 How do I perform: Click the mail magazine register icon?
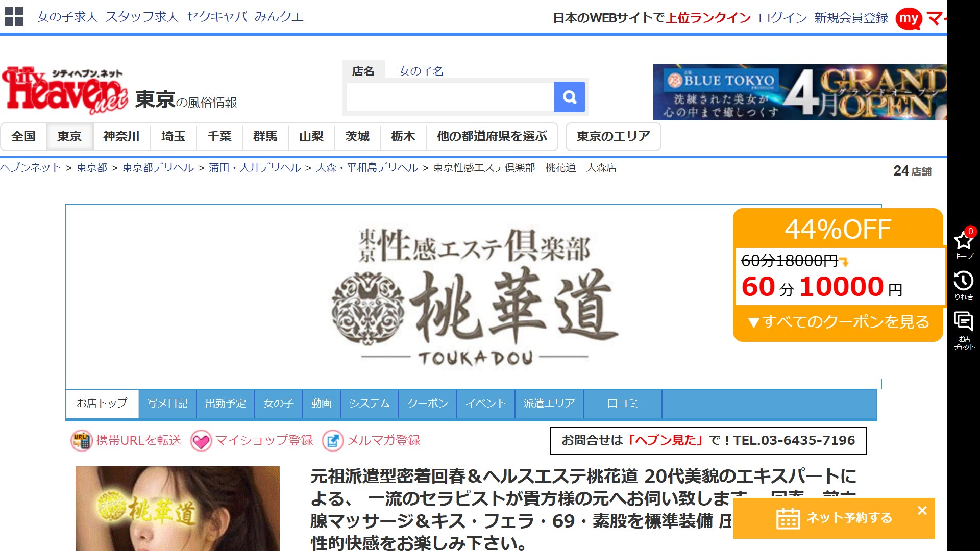(333, 441)
